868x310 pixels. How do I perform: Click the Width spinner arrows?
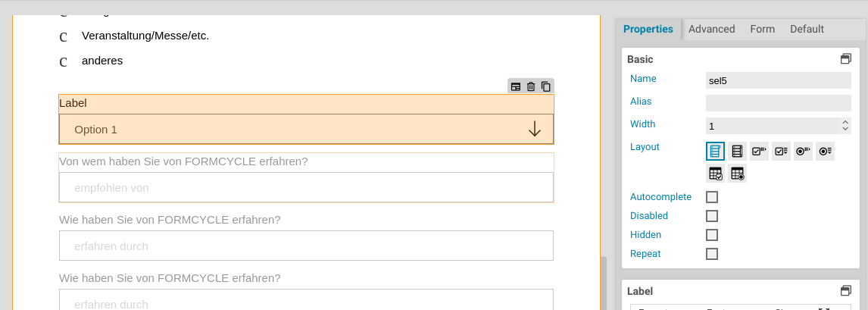tap(845, 125)
